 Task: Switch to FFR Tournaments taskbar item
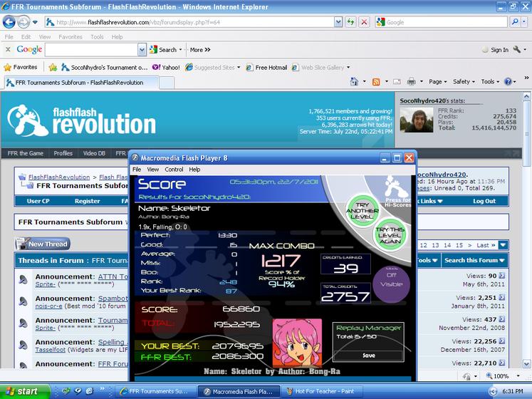[156, 391]
